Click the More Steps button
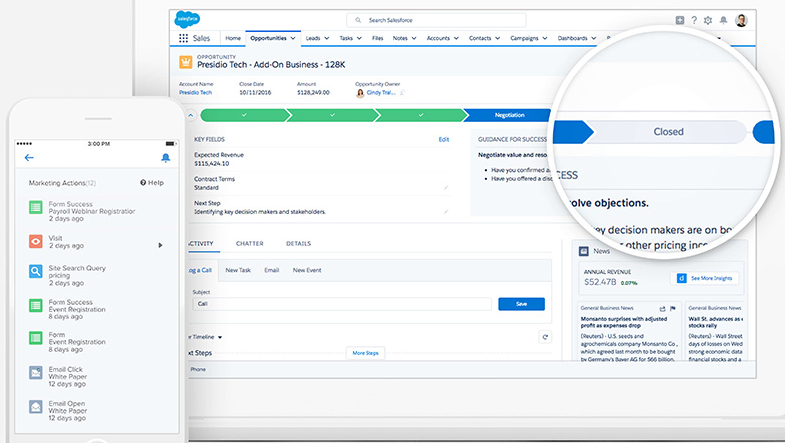Image resolution: width=785 pixels, height=443 pixels. pos(365,353)
